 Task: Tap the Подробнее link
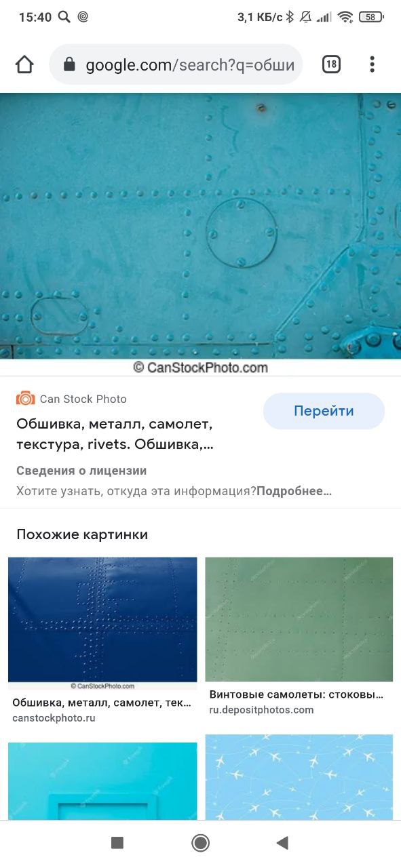294,491
